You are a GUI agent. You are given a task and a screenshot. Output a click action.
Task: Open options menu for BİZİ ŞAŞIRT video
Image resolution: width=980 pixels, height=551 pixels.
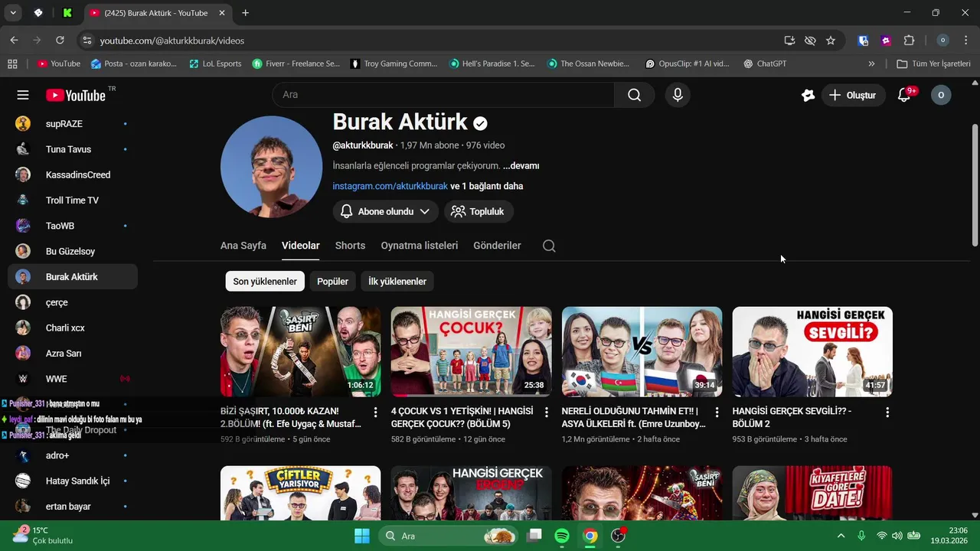375,412
